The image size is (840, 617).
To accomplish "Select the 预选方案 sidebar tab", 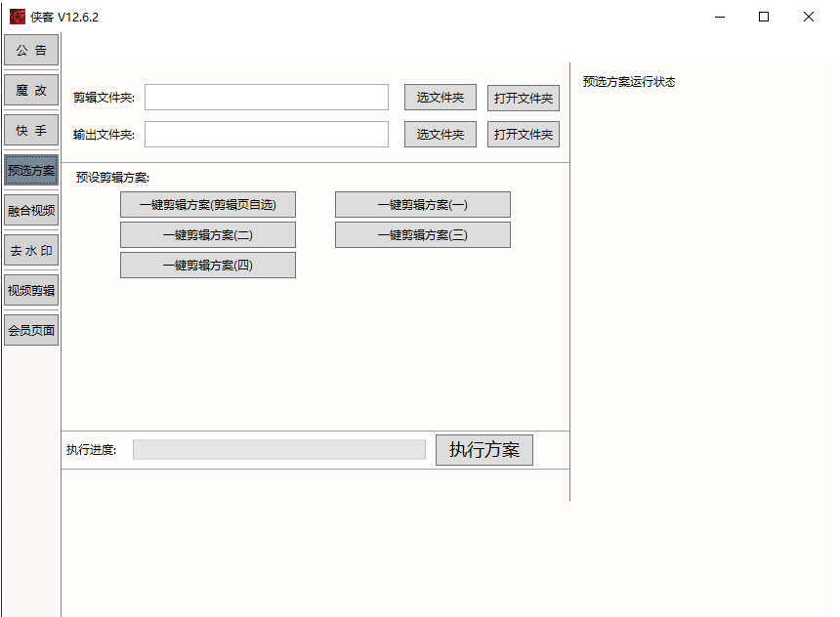I will 30,170.
